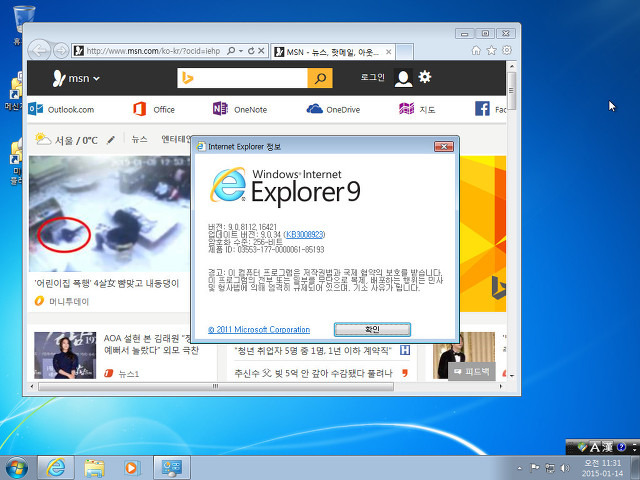Open the '어린이집 폭행' headline
This screenshot has height=480, width=640.
coord(107,284)
